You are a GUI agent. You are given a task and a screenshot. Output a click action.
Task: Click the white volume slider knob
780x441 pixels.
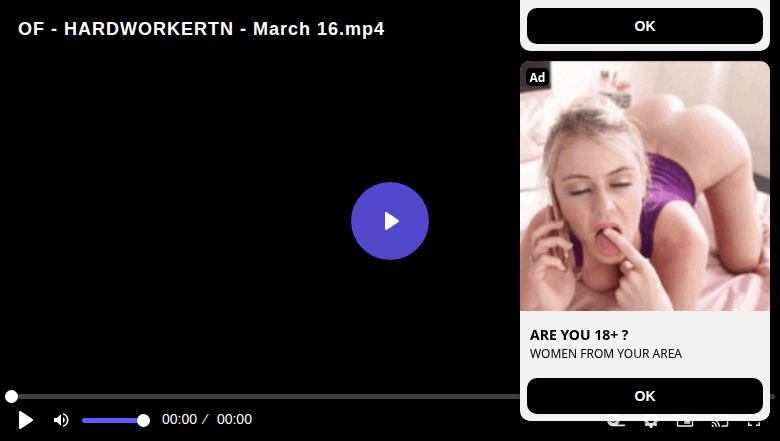pyautogui.click(x=143, y=421)
